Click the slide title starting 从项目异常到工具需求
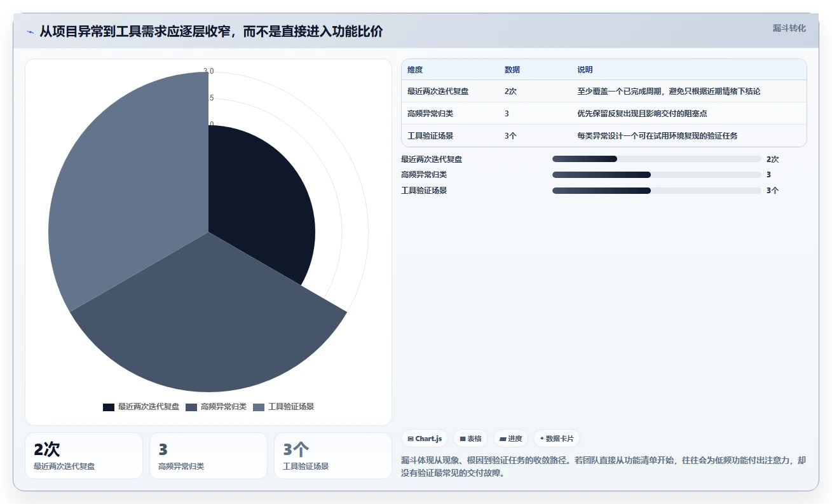The image size is (832, 504). [x=211, y=31]
